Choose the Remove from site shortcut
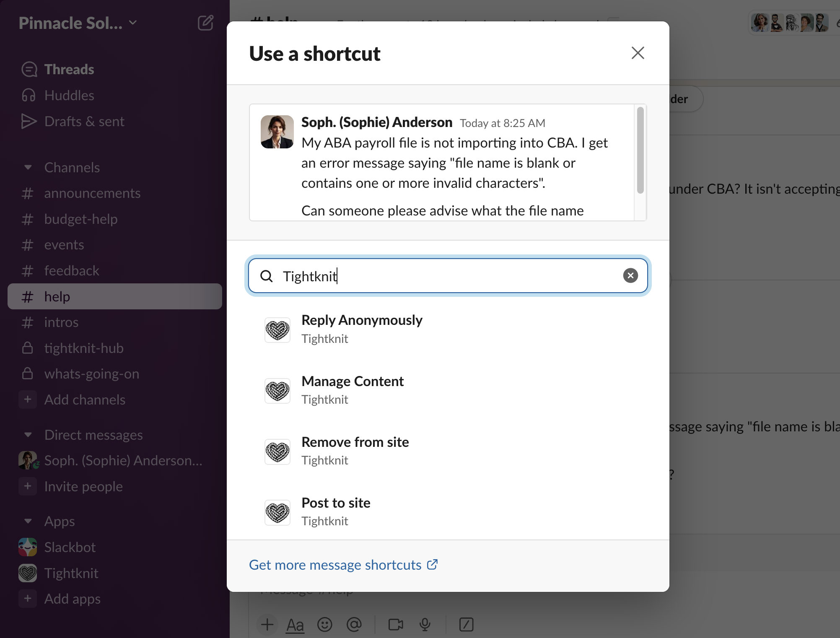 coord(448,451)
